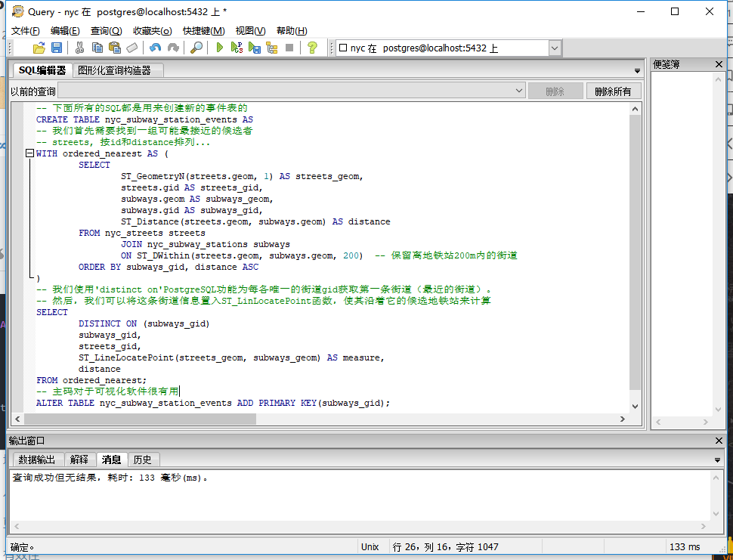Redo the edit with the gray arrow

(173, 48)
